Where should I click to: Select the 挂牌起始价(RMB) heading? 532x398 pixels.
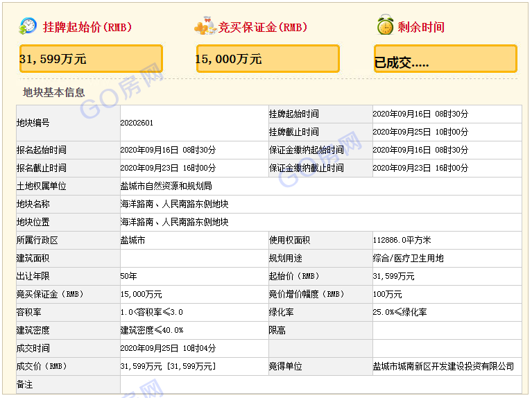[x=87, y=27]
